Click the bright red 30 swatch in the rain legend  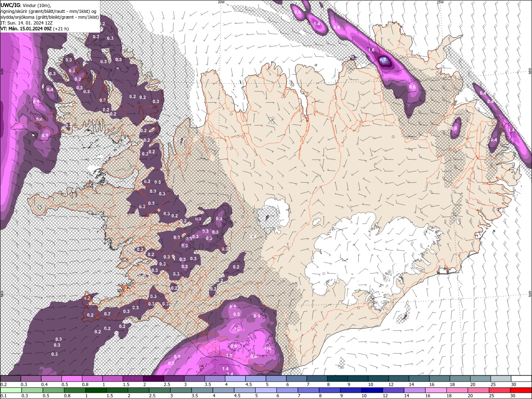pyautogui.click(x=520, y=390)
